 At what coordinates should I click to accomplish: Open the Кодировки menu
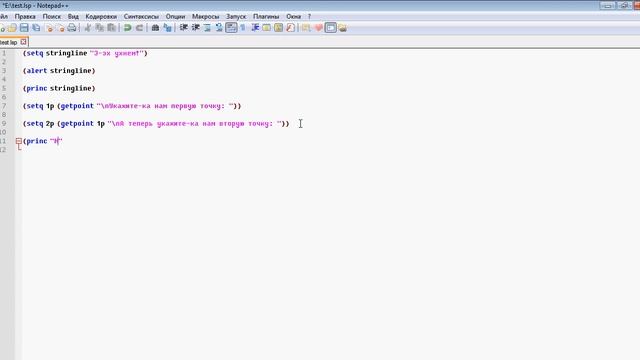pos(101,16)
